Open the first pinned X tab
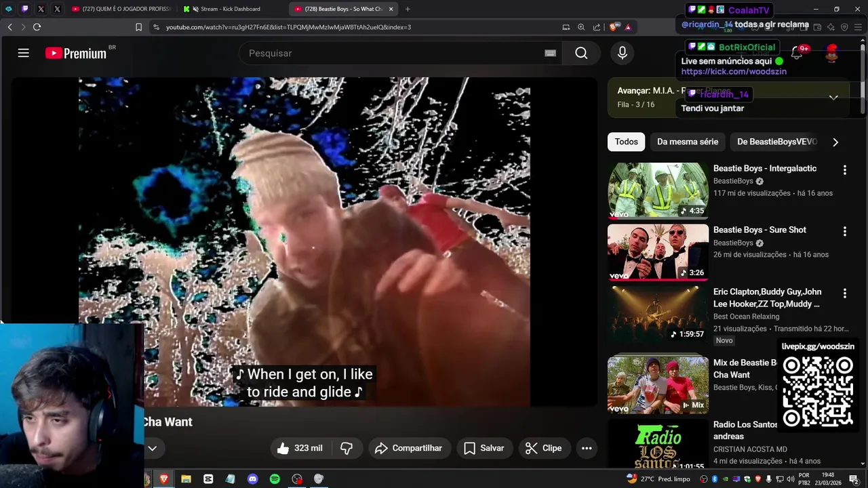Viewport: 868px width, 488px height. (x=41, y=9)
